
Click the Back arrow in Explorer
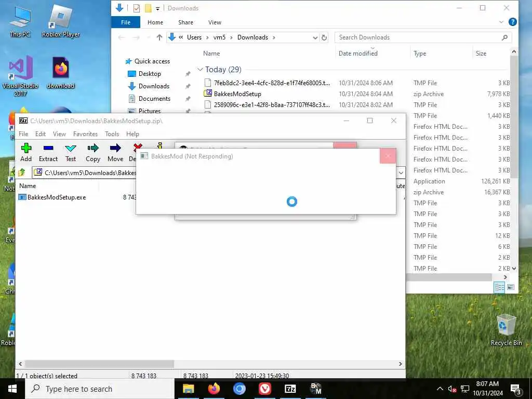click(x=122, y=37)
